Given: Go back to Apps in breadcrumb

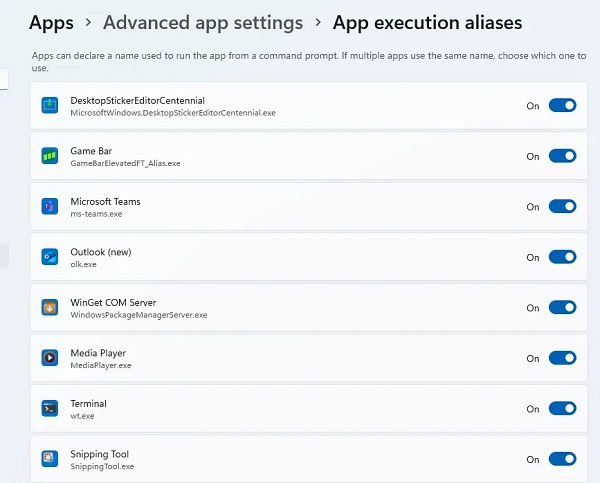Looking at the screenshot, I should (51, 23).
